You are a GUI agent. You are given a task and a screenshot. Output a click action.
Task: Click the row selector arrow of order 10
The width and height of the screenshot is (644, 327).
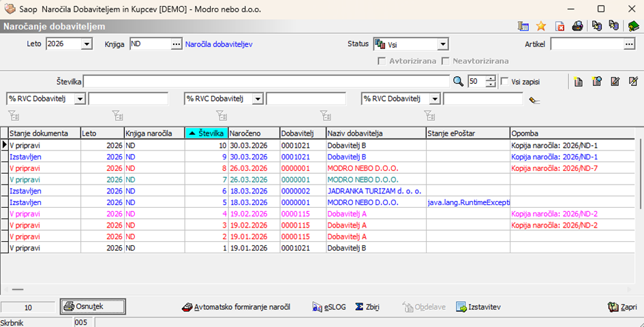(x=5, y=145)
